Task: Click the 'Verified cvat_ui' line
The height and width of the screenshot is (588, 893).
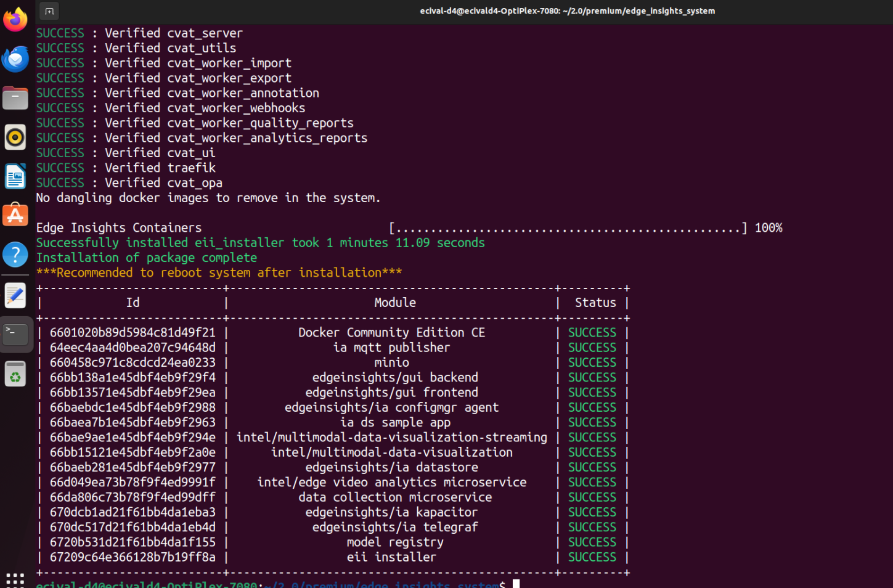Action: [x=126, y=153]
